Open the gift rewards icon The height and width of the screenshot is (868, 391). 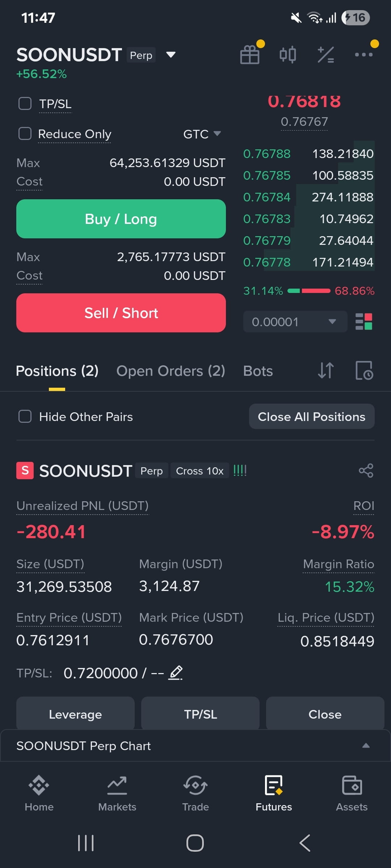coord(250,55)
